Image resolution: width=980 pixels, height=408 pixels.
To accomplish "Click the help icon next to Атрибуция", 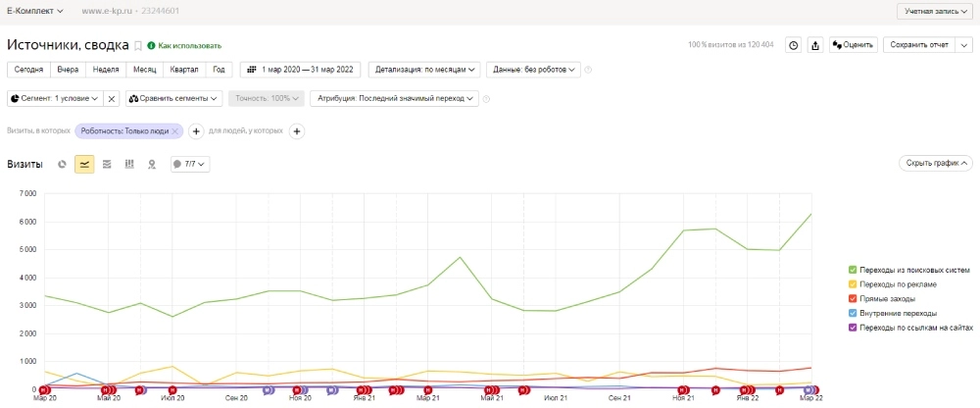I will pyautogui.click(x=487, y=99).
